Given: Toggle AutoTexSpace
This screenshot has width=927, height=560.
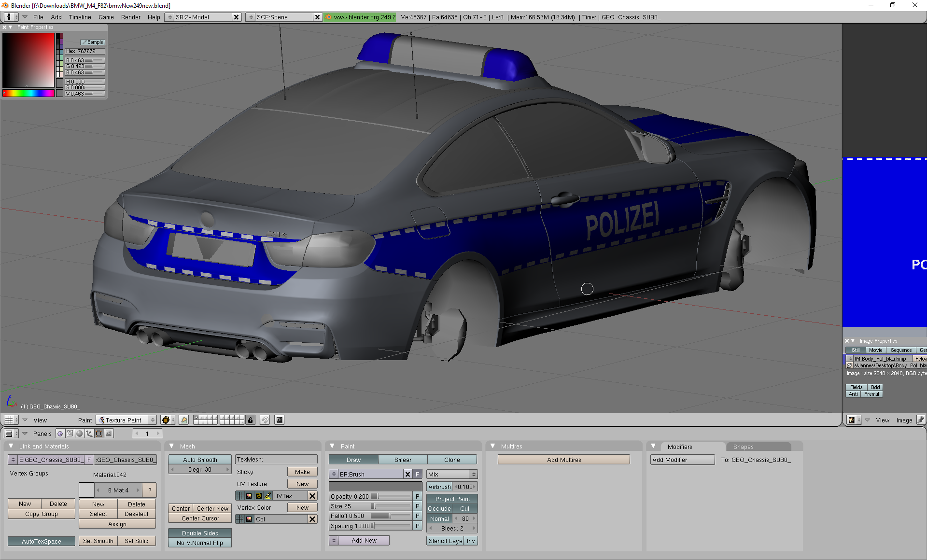Looking at the screenshot, I should [x=42, y=541].
